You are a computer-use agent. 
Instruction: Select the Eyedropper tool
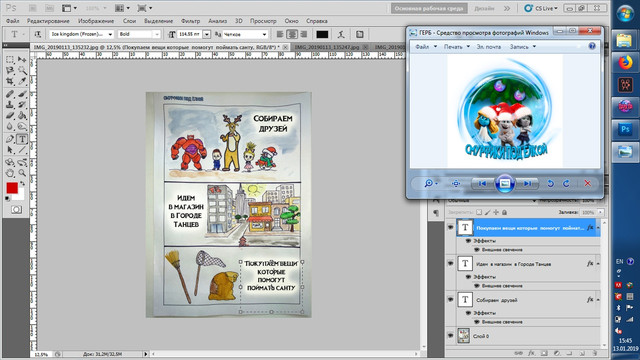(x=22, y=82)
